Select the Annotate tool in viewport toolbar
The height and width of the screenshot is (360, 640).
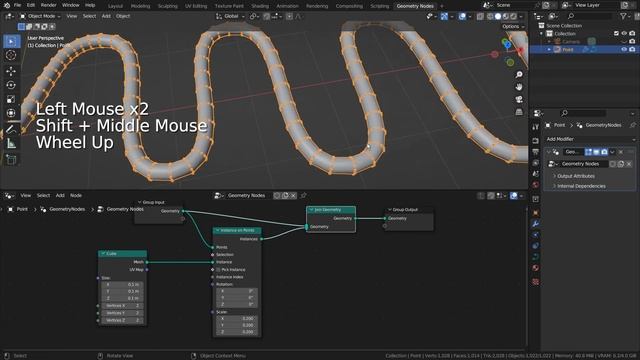11,129
